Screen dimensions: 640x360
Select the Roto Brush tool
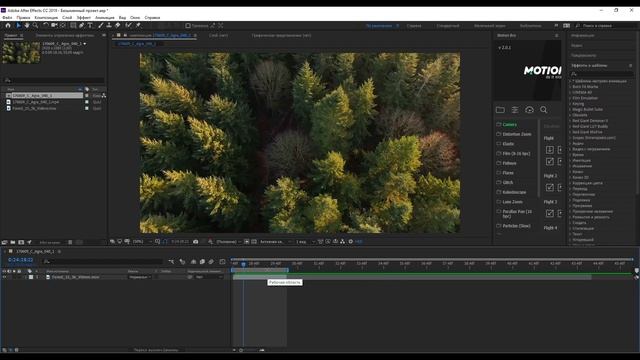click(129, 25)
